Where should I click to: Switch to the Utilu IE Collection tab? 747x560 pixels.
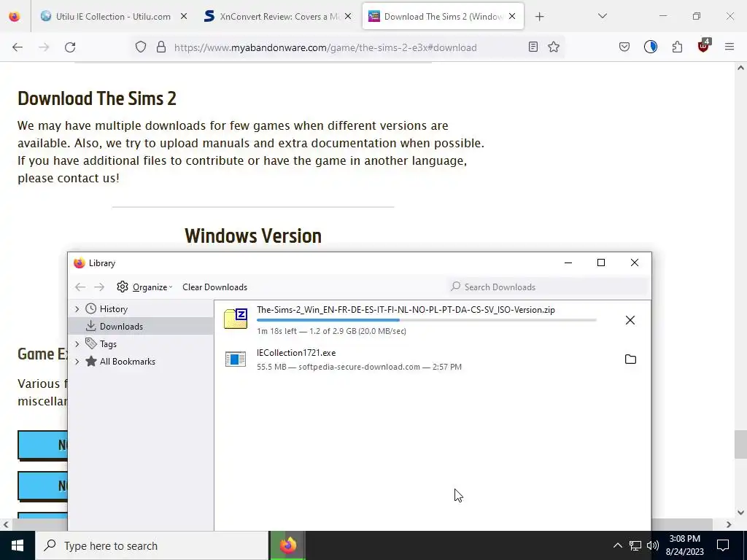pos(114,16)
